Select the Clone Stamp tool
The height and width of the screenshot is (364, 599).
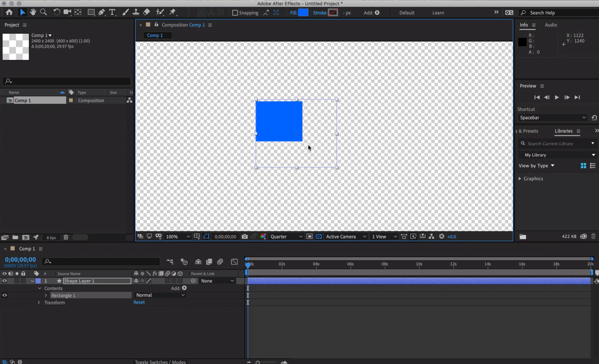[136, 12]
